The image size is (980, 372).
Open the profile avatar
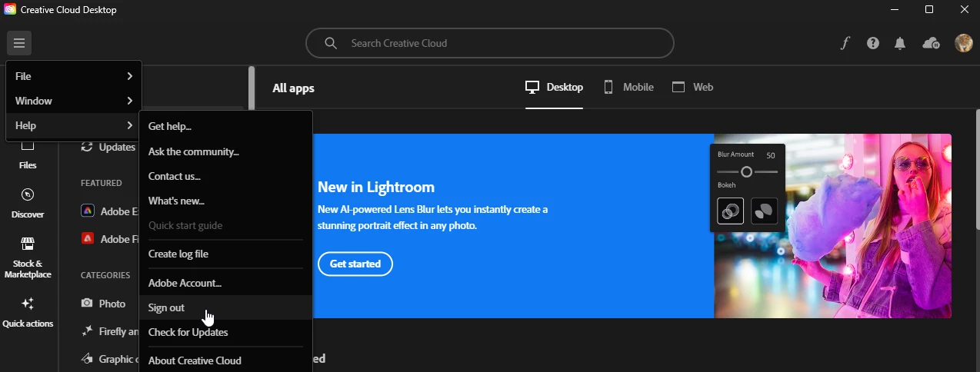coord(963,43)
